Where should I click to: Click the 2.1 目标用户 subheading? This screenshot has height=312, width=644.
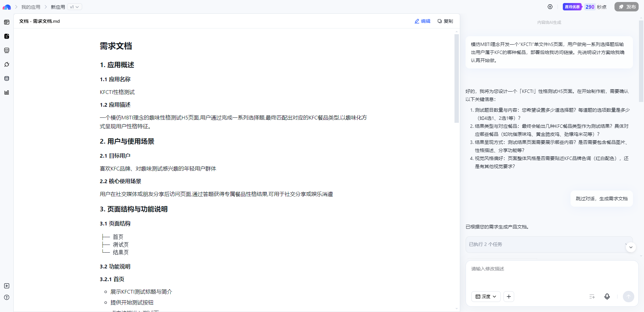pyautogui.click(x=115, y=156)
